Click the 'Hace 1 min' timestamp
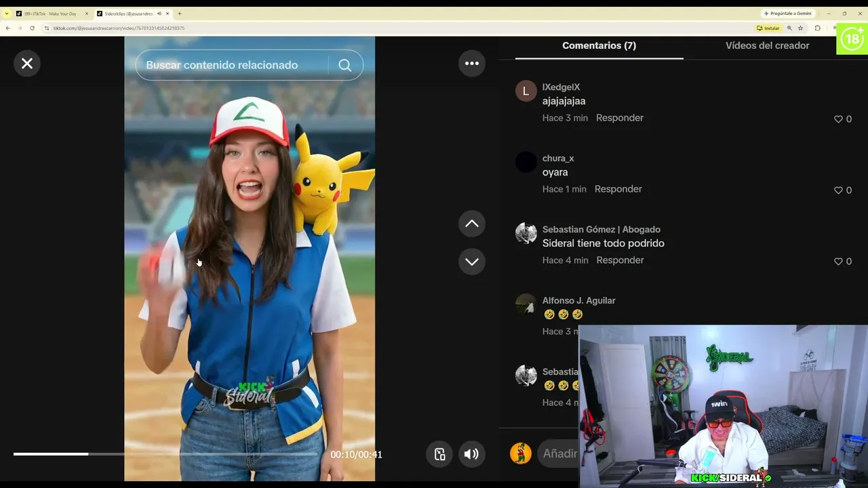The width and height of the screenshot is (868, 488). coord(564,189)
